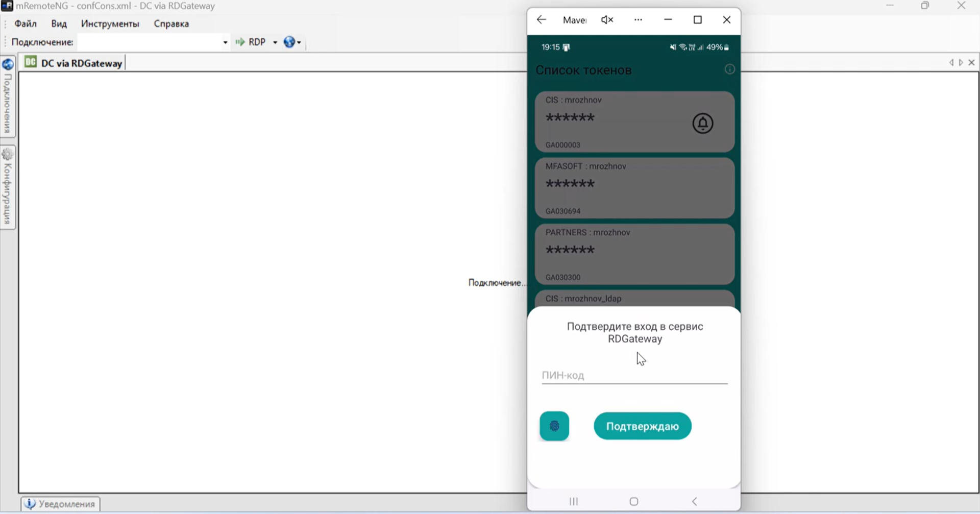Screen dimensions: 980x514
Task: Click the 49% battery indicator
Action: 718,47
